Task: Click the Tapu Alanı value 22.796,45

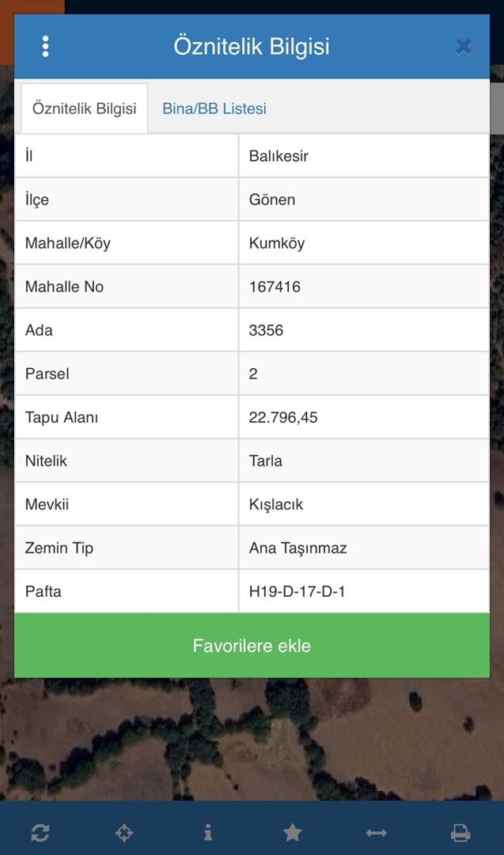Action: (282, 418)
